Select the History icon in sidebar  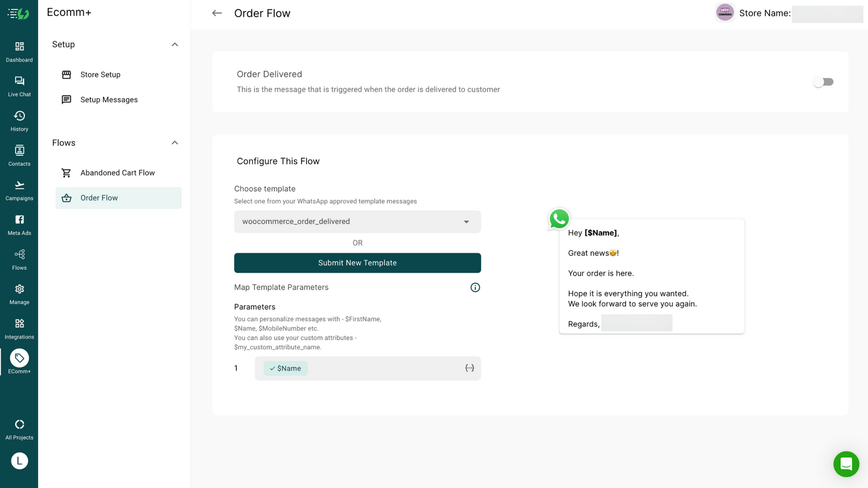[x=19, y=120]
